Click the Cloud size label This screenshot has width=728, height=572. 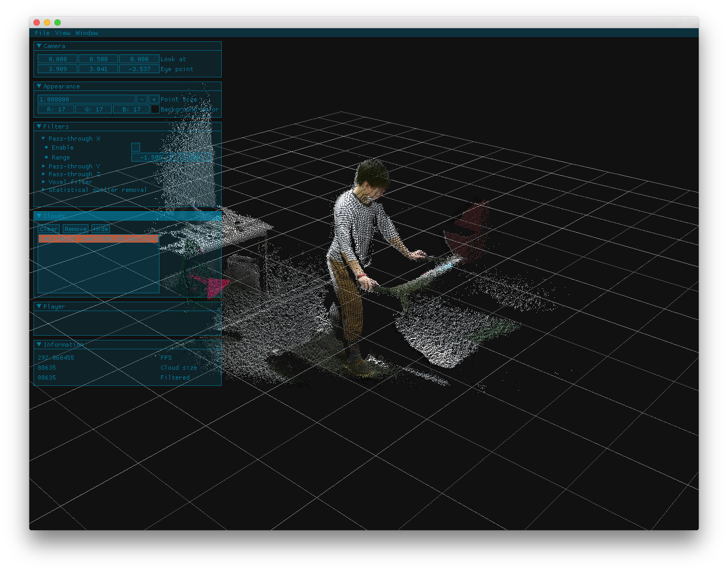[179, 368]
